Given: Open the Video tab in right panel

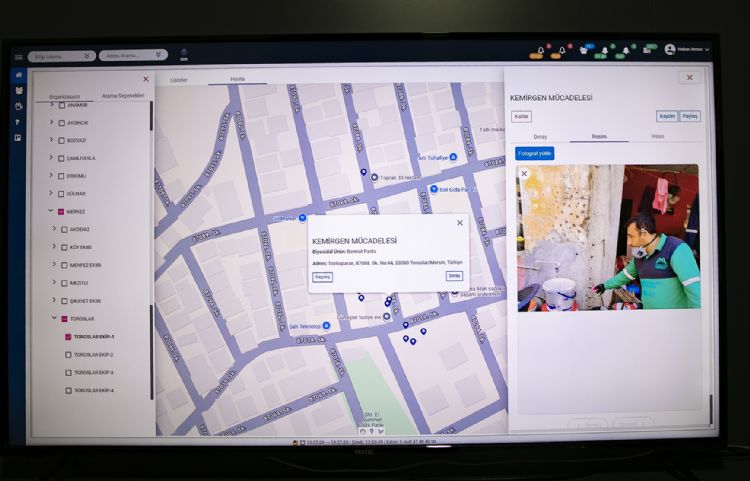Looking at the screenshot, I should click(657, 136).
